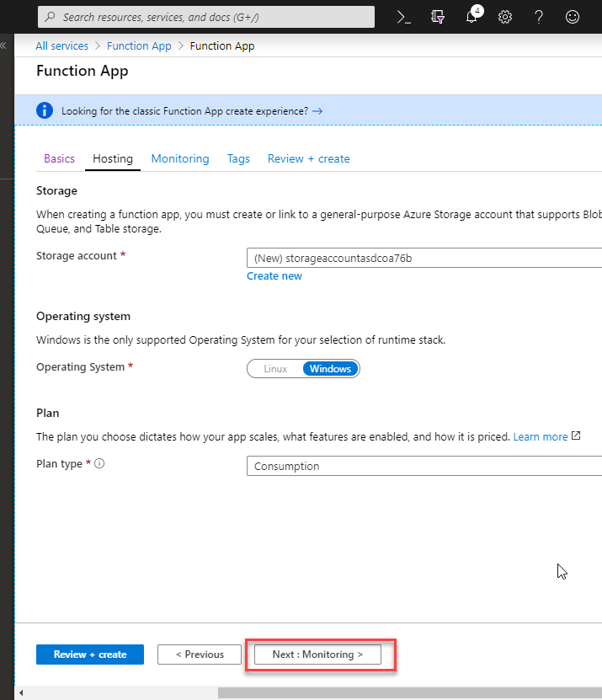Open the notifications bell
The width and height of the screenshot is (602, 700).
[x=471, y=17]
